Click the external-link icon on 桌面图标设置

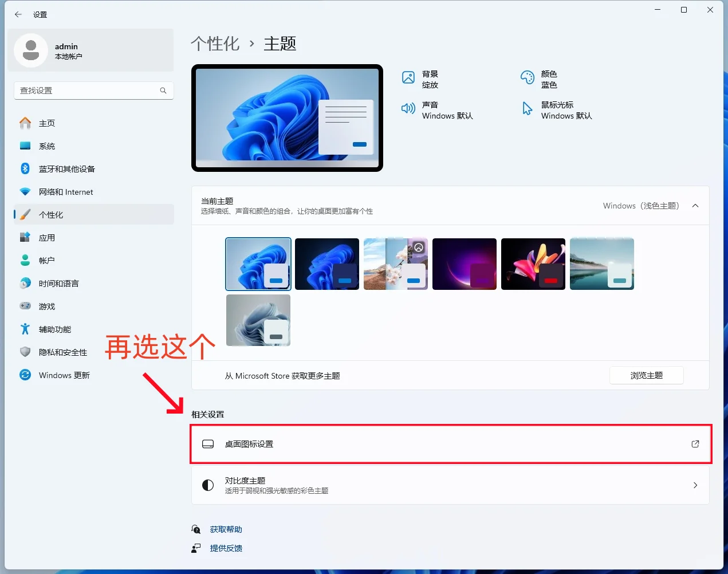pos(695,443)
